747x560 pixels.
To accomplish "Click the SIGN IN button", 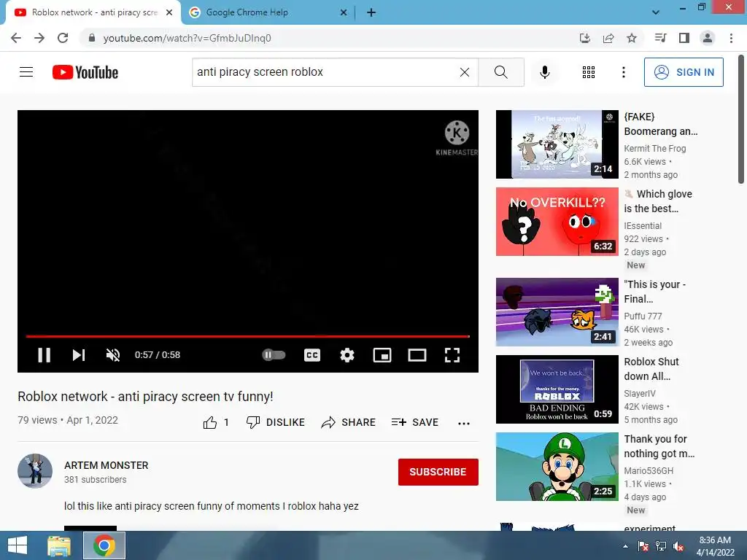I will (684, 72).
